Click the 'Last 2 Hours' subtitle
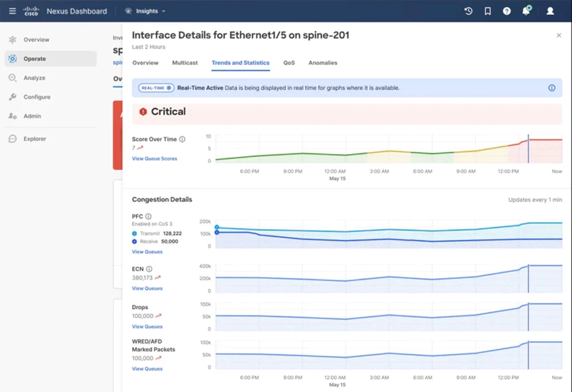 click(x=149, y=47)
